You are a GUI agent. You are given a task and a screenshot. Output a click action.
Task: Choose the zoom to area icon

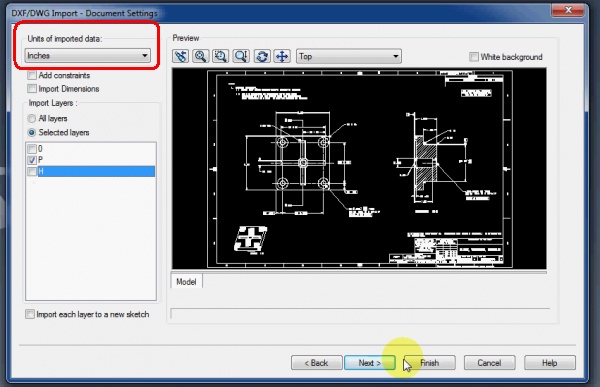coord(221,56)
